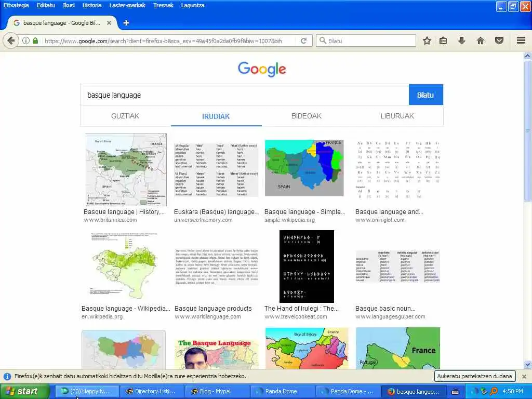Open the Editatu menu

(46, 5)
